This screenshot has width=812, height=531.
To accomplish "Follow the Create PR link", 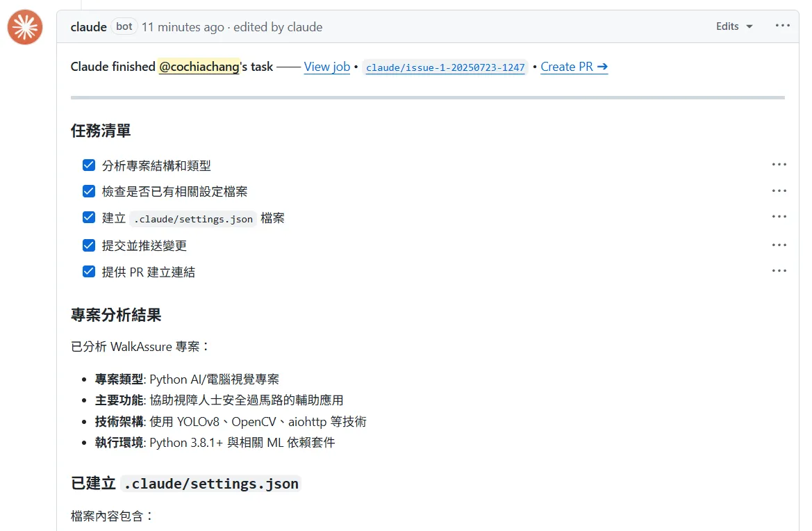I will click(x=574, y=67).
